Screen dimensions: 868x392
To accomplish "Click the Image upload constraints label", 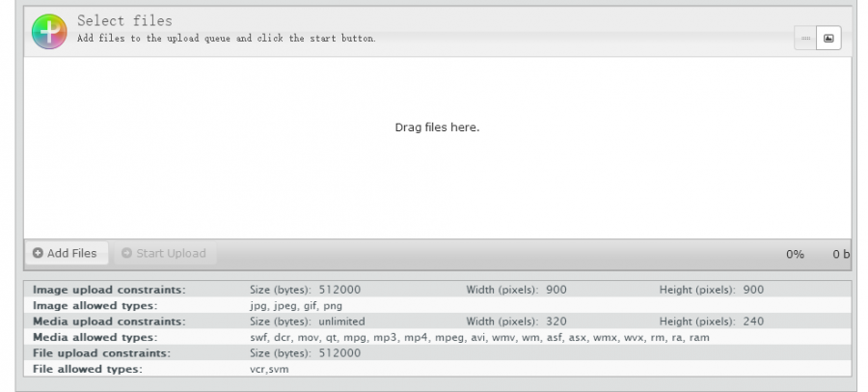I will click(x=109, y=290).
